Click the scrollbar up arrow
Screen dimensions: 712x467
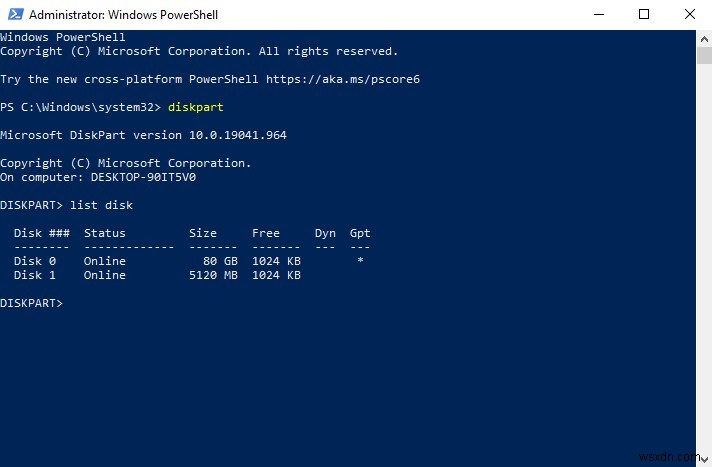[704, 38]
